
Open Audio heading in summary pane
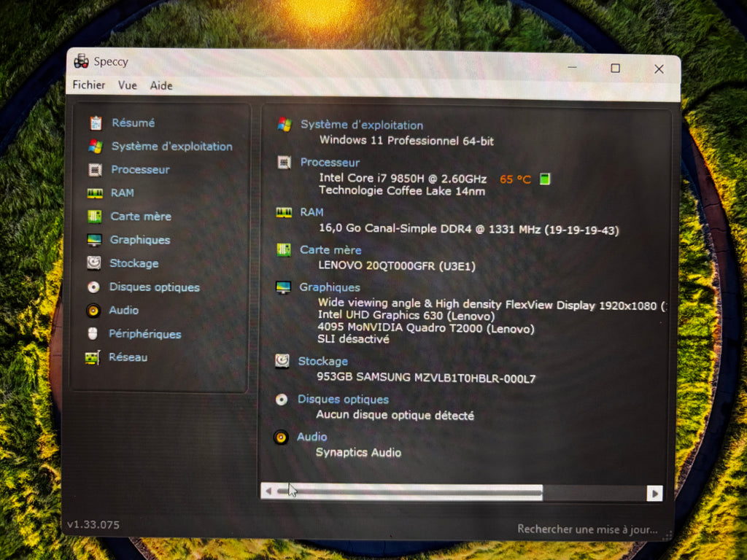coord(312,437)
